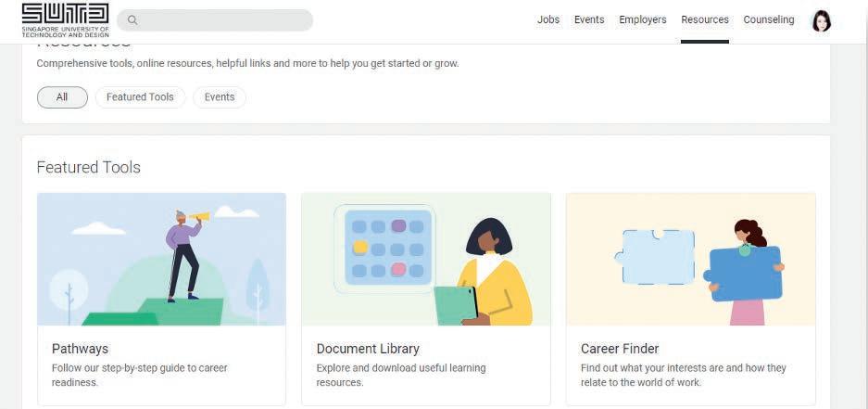Open the Pathways title link
Viewport: 868px width, 409px height.
point(80,349)
